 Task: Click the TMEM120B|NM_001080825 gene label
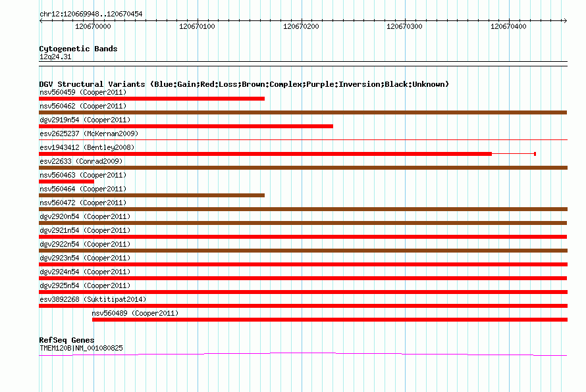[81, 348]
